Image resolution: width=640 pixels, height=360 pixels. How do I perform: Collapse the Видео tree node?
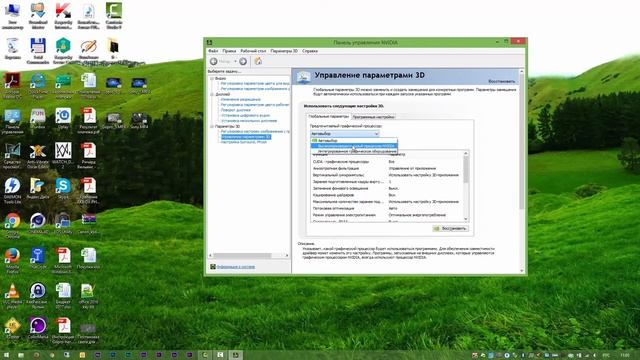click(x=212, y=78)
